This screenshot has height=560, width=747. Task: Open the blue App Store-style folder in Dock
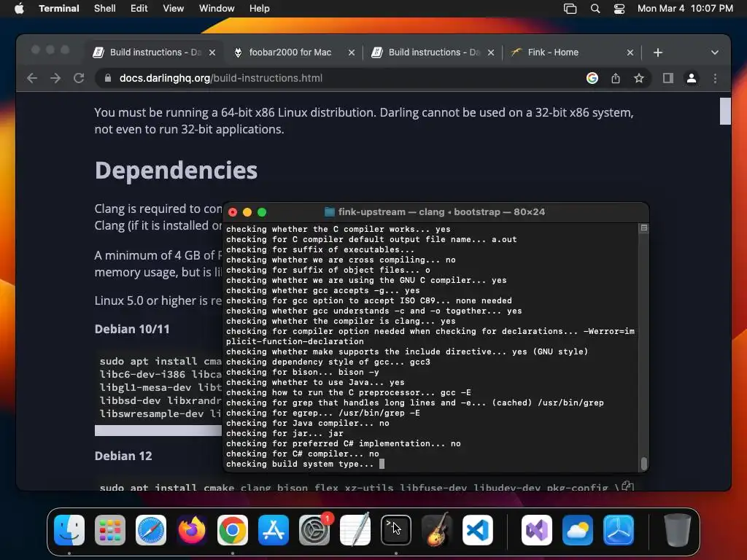[x=619, y=530]
